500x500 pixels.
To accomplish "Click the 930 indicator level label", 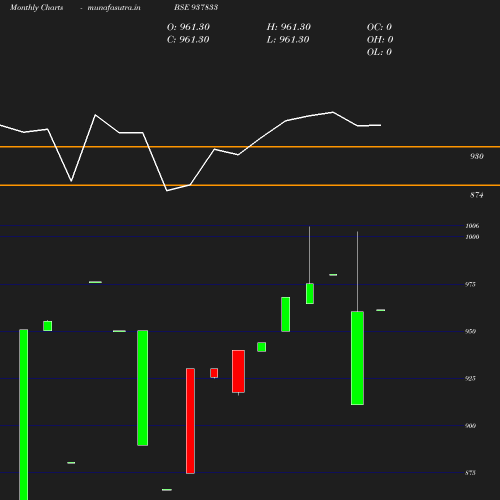I will click(477, 156).
